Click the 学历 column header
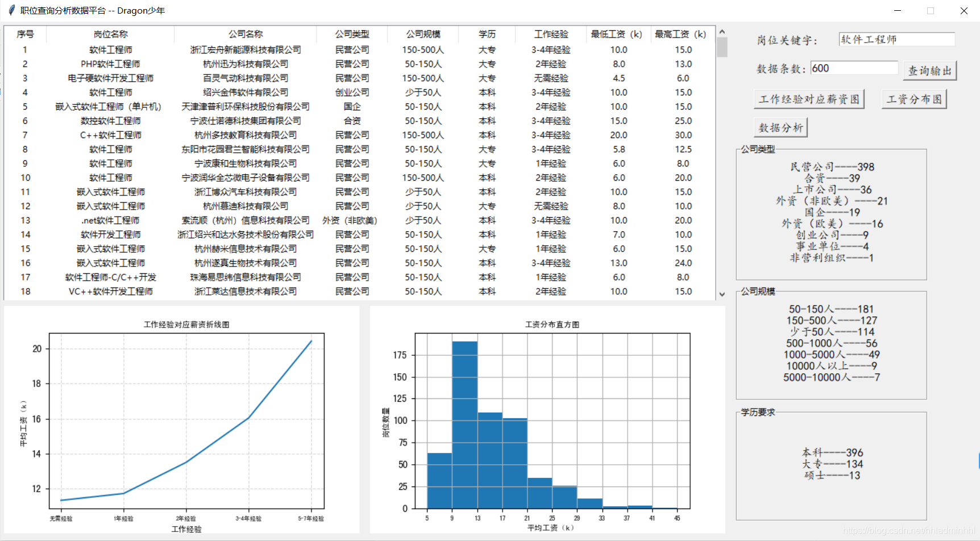This screenshot has height=541, width=980. (x=487, y=34)
